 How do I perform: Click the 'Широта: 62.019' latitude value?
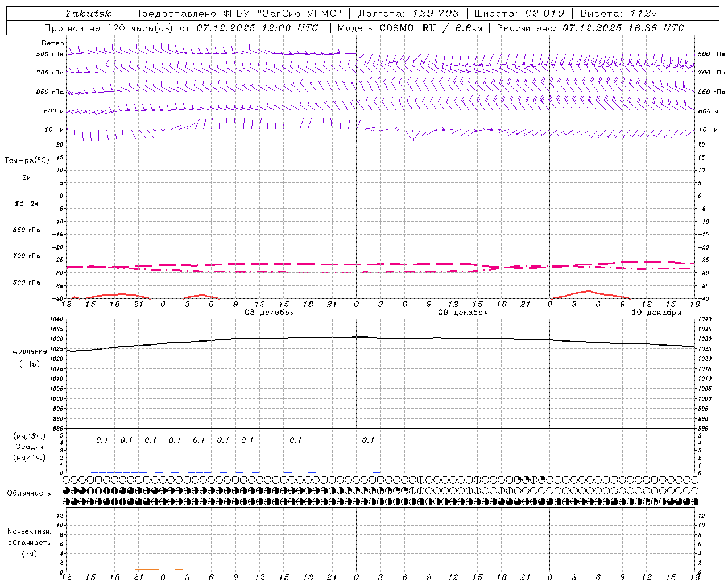click(519, 14)
